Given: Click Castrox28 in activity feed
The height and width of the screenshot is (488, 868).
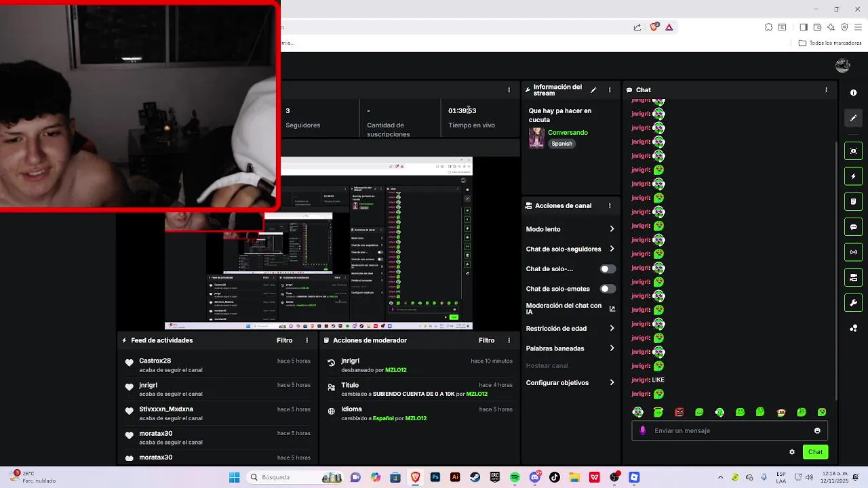Looking at the screenshot, I should tap(155, 361).
